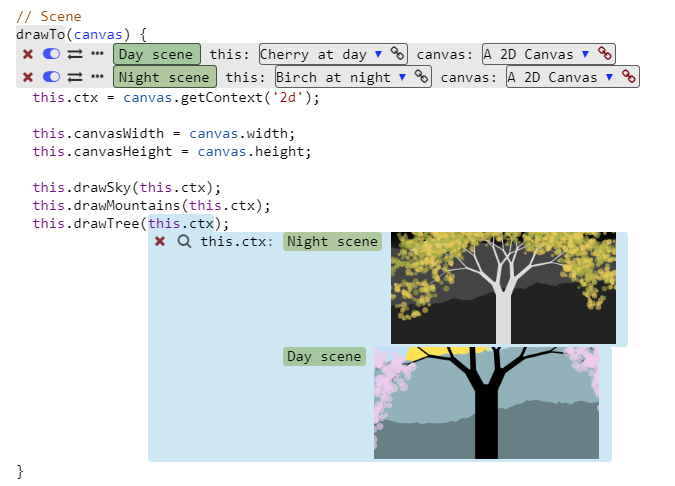Click the link icon beside Cherry at day

coord(397,54)
